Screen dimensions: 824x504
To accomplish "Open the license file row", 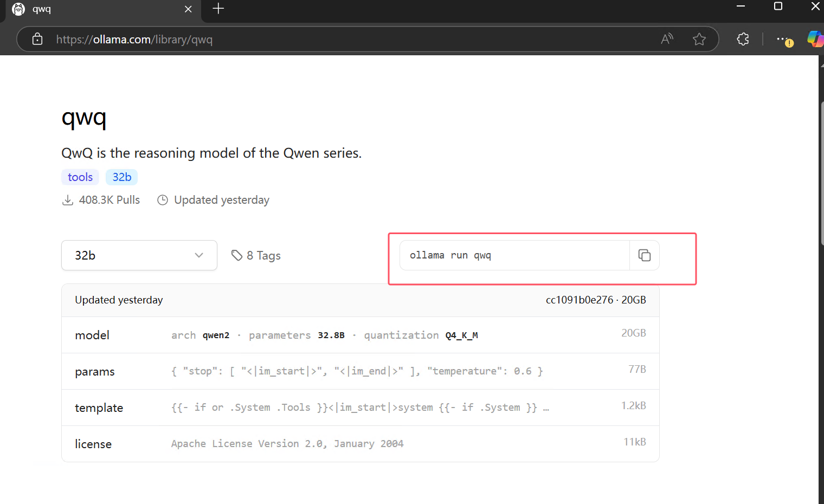I will pos(360,444).
